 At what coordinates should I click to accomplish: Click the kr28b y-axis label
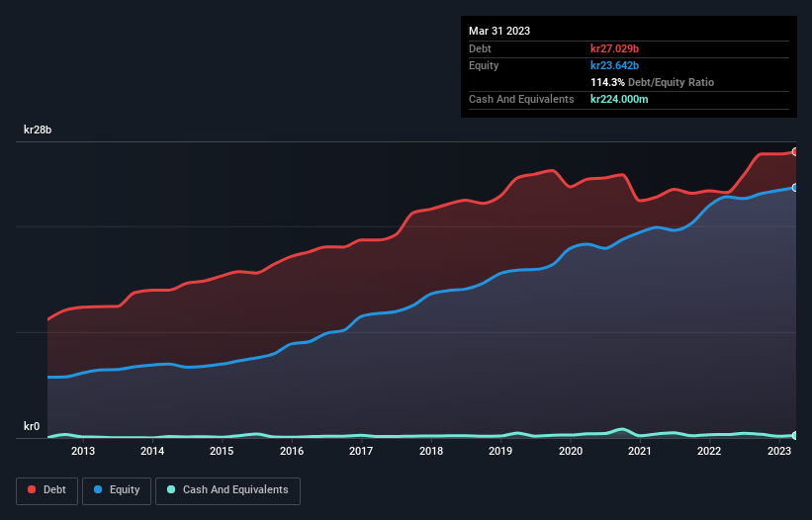[x=38, y=130]
